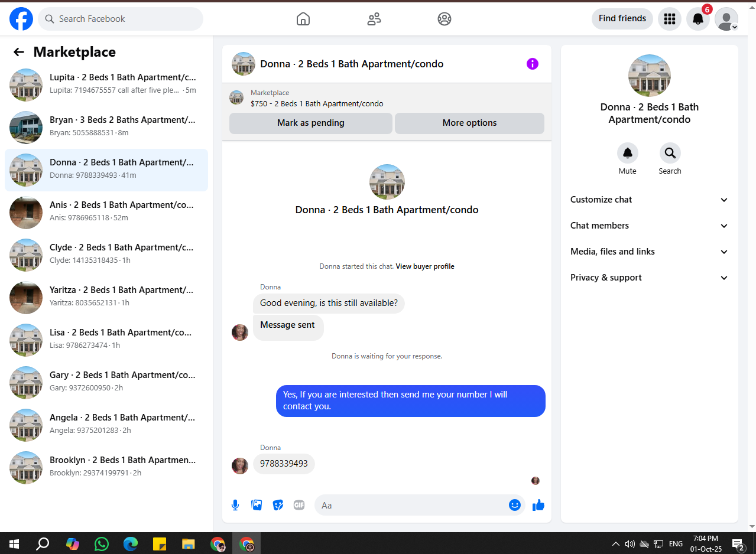Viewport: 756px width, 554px height.
Task: Open notifications bell with badge
Action: click(x=698, y=19)
